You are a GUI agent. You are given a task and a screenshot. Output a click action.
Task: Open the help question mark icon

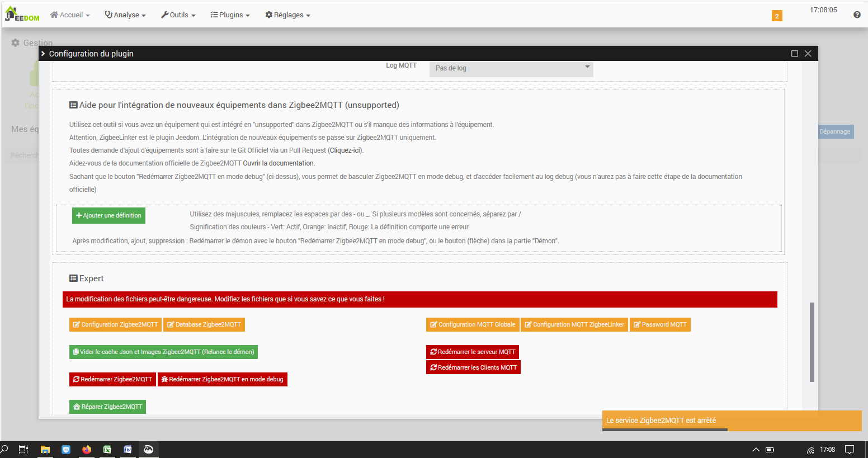point(857,15)
